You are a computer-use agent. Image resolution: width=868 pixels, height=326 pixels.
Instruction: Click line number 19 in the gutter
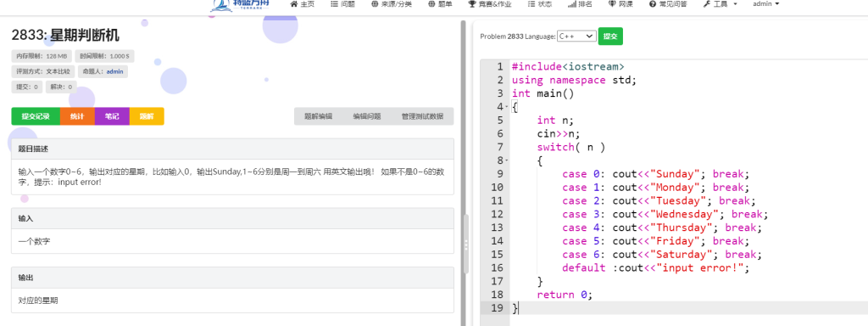click(497, 307)
